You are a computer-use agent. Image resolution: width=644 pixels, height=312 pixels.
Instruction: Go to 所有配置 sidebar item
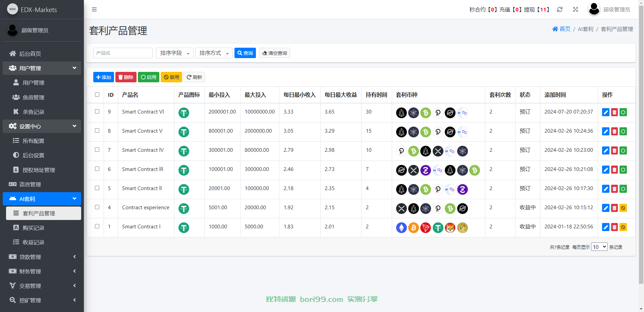coord(44,141)
